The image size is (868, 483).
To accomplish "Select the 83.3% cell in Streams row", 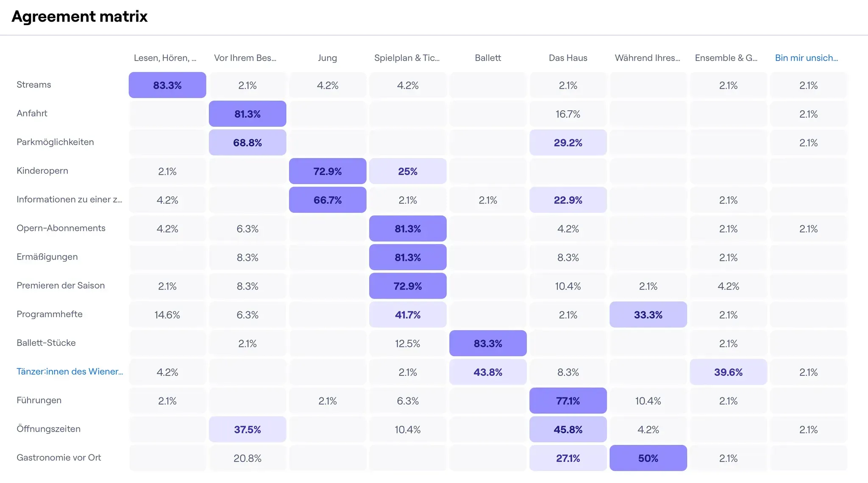I will coord(167,85).
